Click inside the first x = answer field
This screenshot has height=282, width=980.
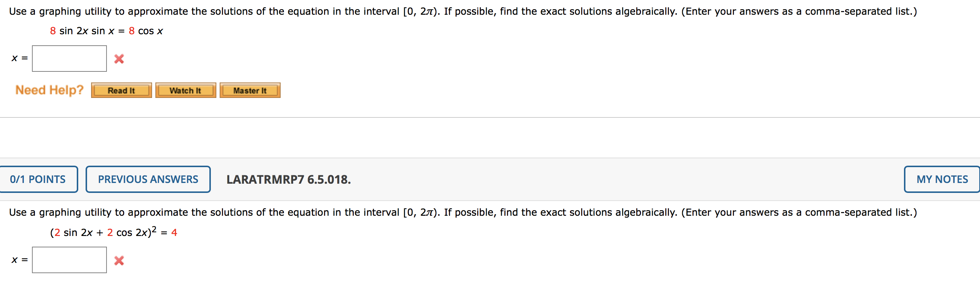[x=69, y=58]
